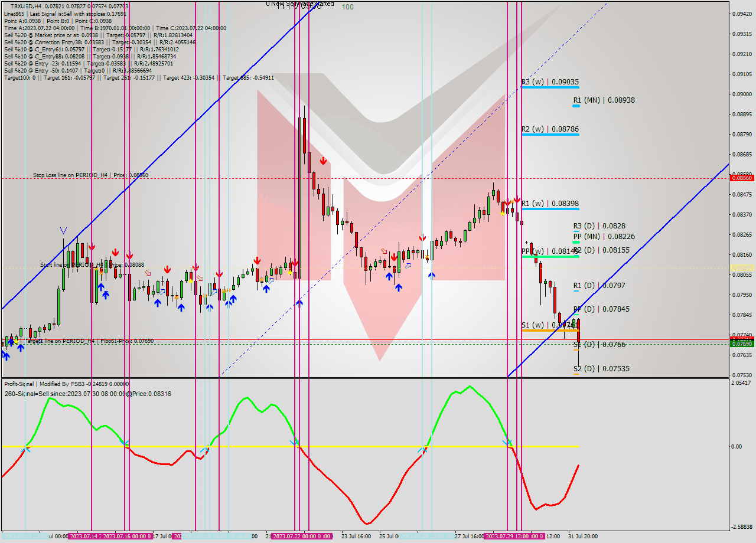This screenshot has height=543, width=756.
Task: Select the S2 (D) | 0.07535 pivot label
Action: click(x=601, y=368)
